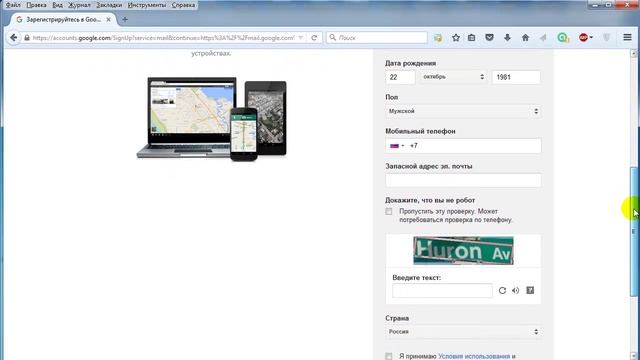Click the green extension icon in toolbar

click(x=563, y=38)
